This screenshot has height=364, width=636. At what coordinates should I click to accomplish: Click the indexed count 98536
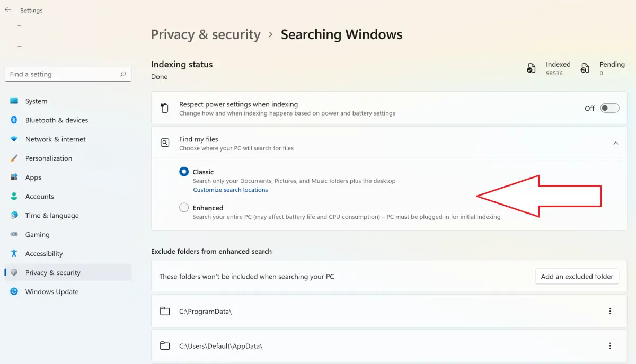coord(554,74)
